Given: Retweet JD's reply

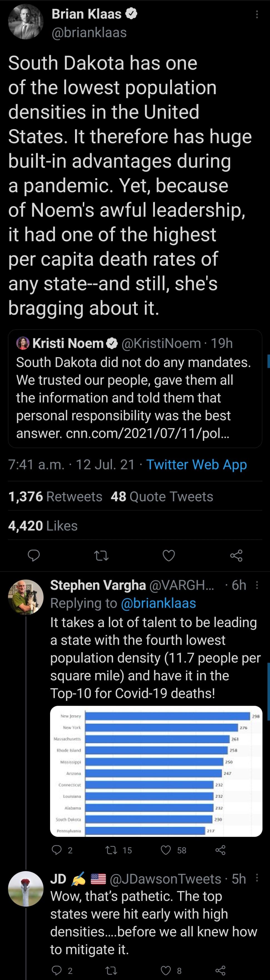Looking at the screenshot, I should coord(111,970).
